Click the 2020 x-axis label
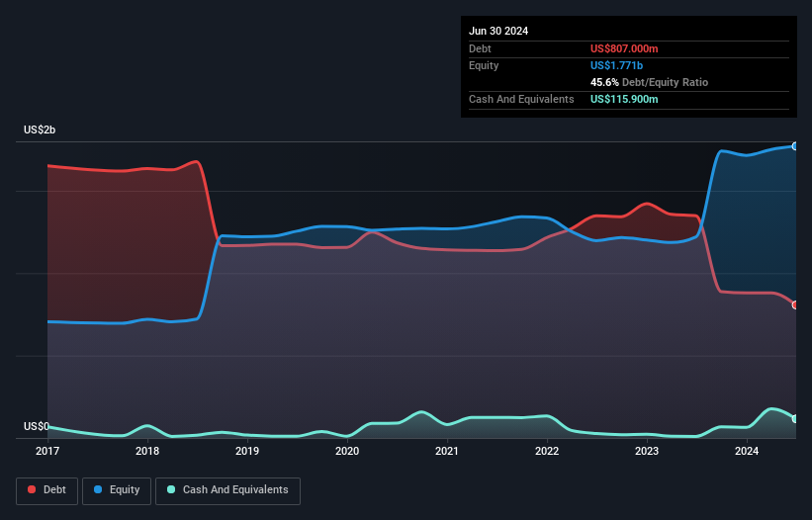Screen dimensions: 812x520 pos(347,451)
